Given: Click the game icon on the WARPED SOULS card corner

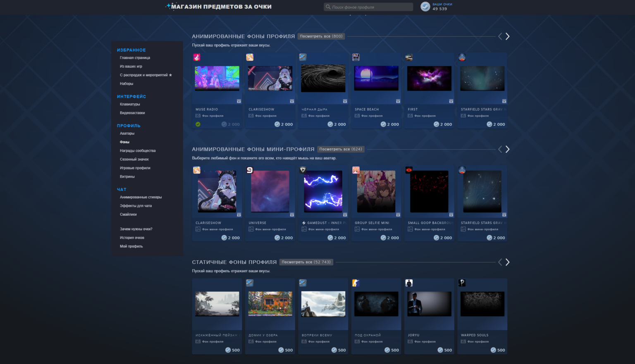Looking at the screenshot, I should pos(462,283).
